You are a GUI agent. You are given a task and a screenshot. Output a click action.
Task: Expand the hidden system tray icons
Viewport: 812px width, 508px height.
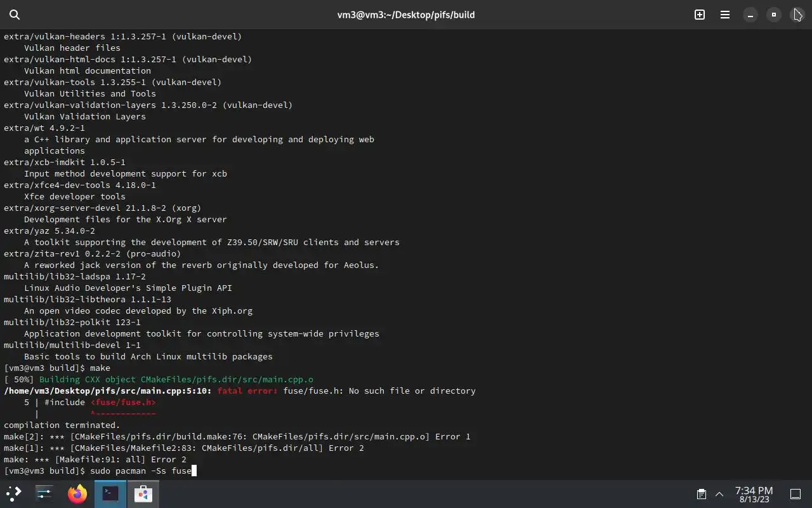719,494
